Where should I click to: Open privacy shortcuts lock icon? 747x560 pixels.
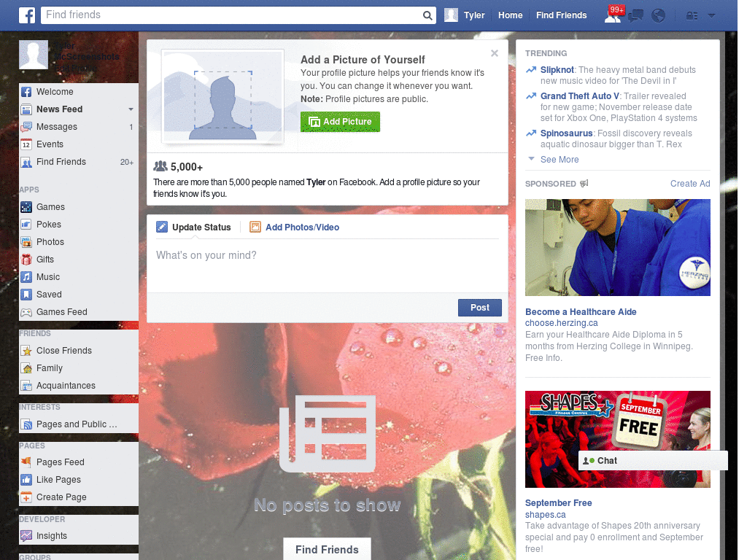point(692,16)
